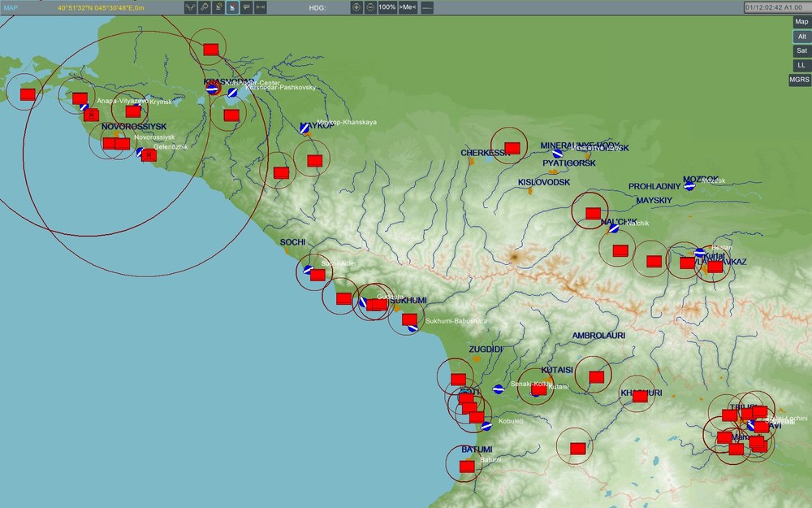Click red unit marker near Batumi
This screenshot has height=508, width=812.
467,467
